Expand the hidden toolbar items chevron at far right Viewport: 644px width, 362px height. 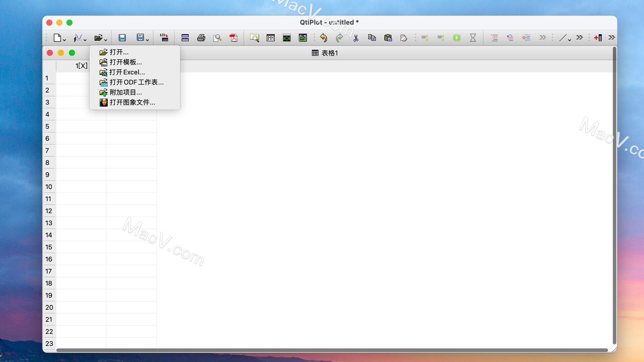(612, 38)
